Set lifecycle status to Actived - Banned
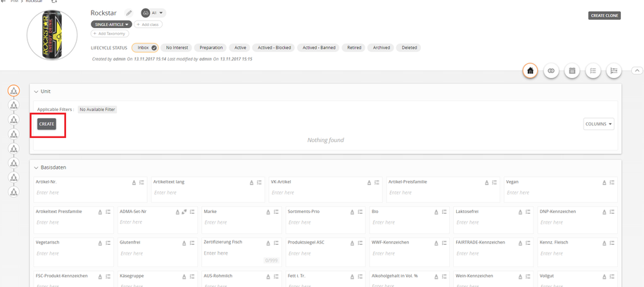644x287 pixels. click(319, 48)
